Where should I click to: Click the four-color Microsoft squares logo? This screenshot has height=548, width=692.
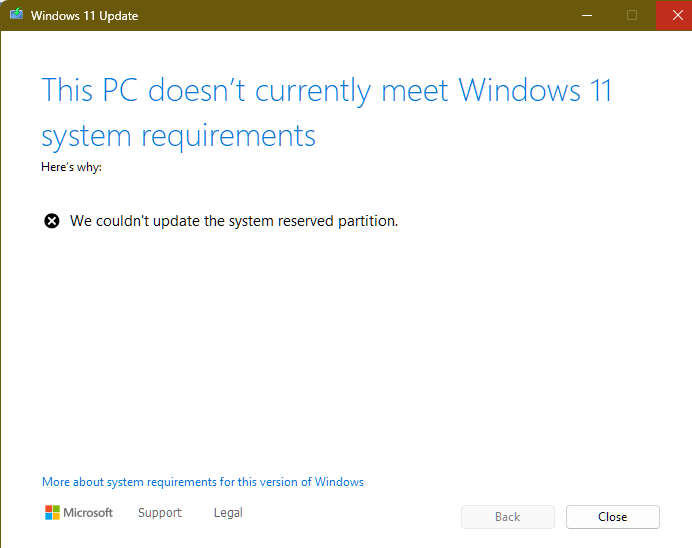coord(53,513)
